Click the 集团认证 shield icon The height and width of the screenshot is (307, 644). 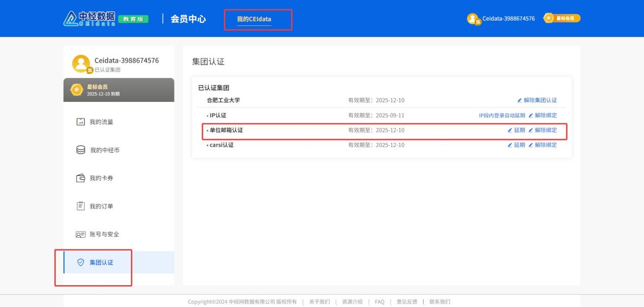coord(80,263)
